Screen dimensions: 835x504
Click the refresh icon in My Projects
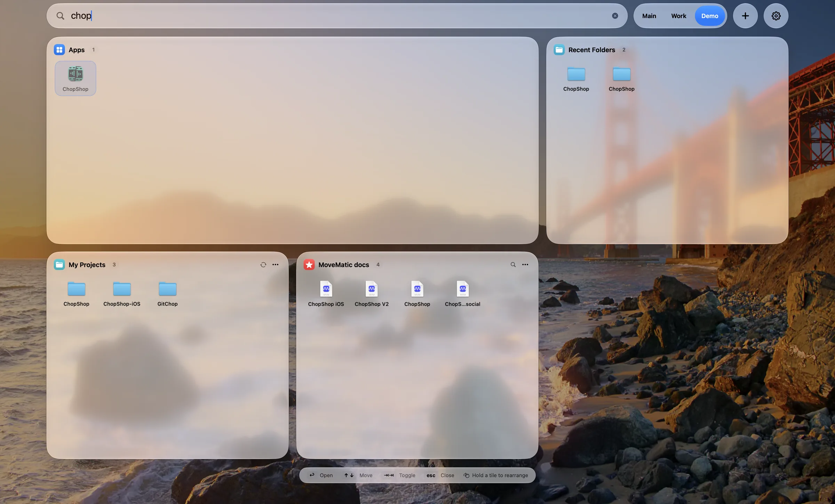[x=263, y=265]
